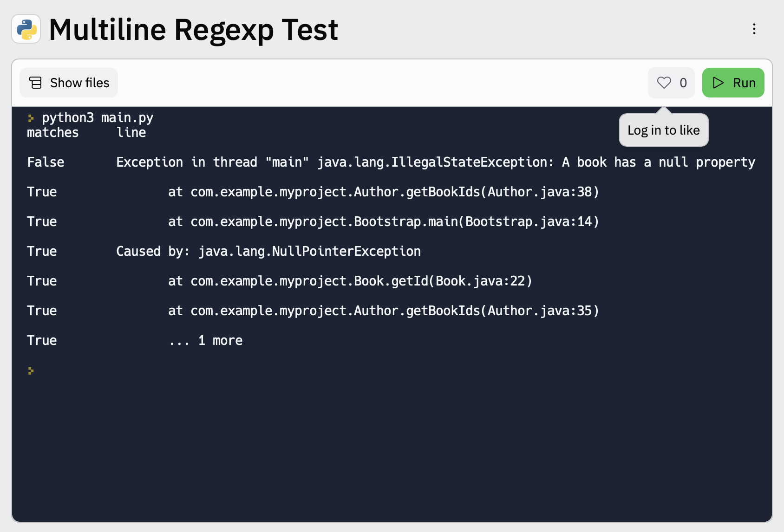The height and width of the screenshot is (532, 784).
Task: Click the files icon on Show files button
Action: [35, 82]
